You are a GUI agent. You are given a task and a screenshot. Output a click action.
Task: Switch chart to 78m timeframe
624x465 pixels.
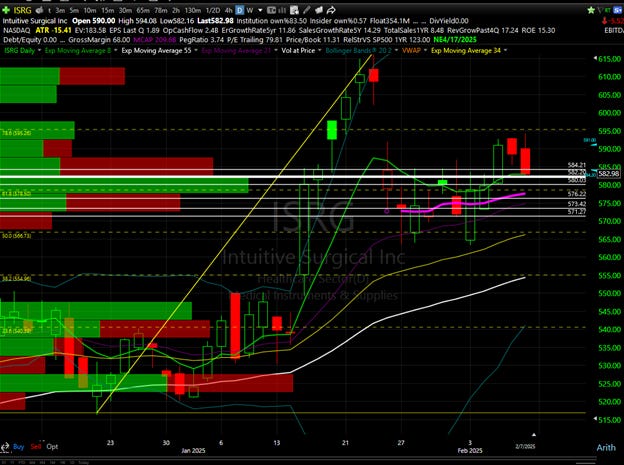pos(161,10)
